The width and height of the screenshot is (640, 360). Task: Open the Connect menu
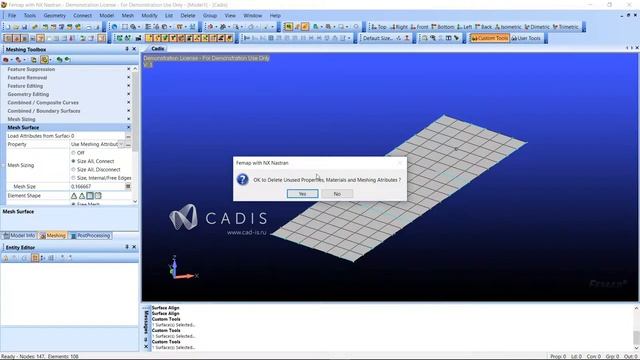click(82, 16)
